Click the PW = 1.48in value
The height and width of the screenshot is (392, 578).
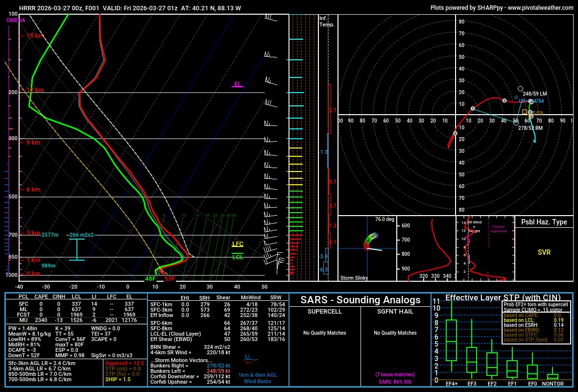pyautogui.click(x=23, y=328)
